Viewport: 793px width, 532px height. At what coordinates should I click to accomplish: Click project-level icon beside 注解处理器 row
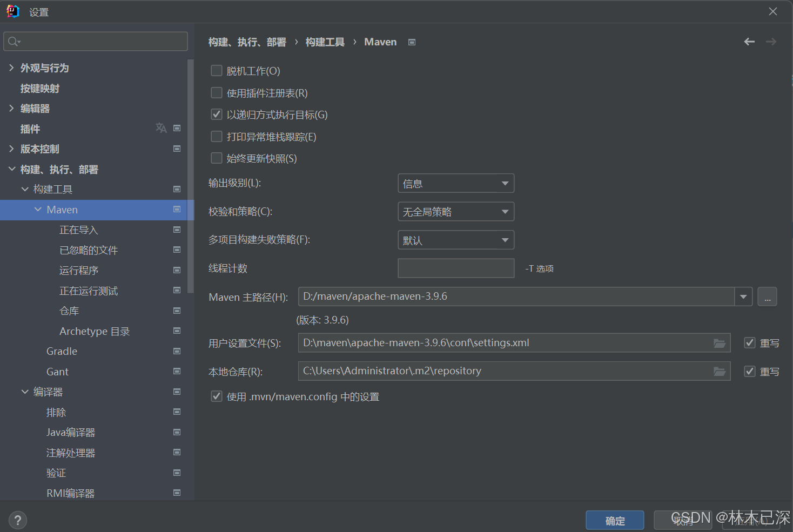click(177, 452)
